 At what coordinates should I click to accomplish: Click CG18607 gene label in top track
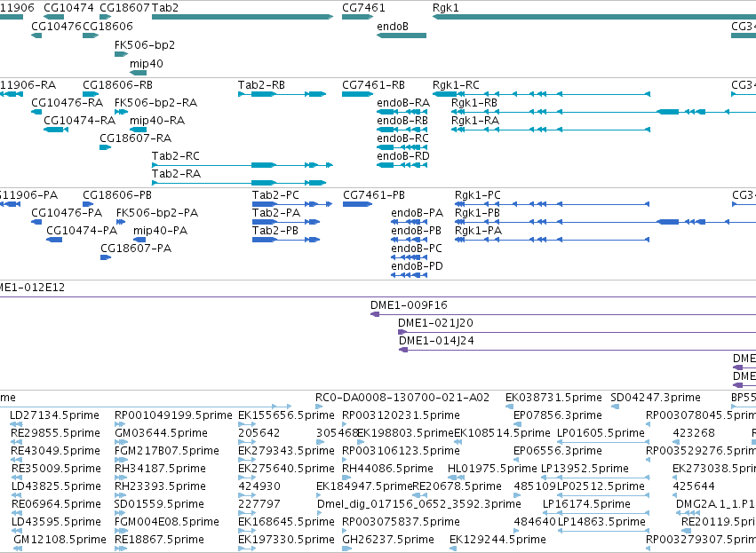(x=124, y=8)
